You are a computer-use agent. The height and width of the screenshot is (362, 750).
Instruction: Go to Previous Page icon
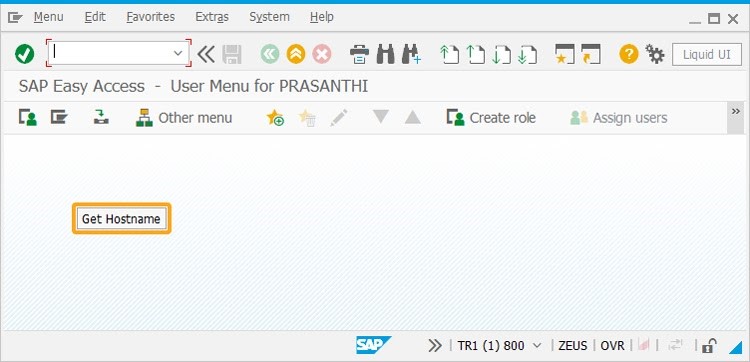475,54
